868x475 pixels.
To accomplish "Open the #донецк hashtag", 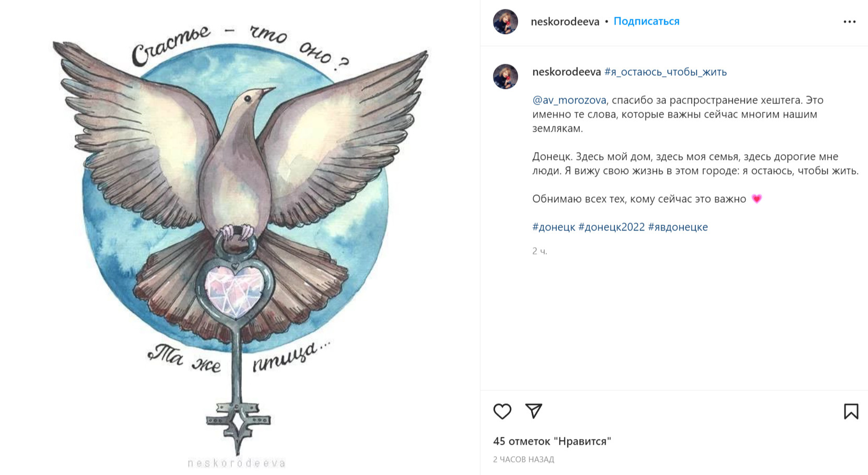I will (554, 227).
